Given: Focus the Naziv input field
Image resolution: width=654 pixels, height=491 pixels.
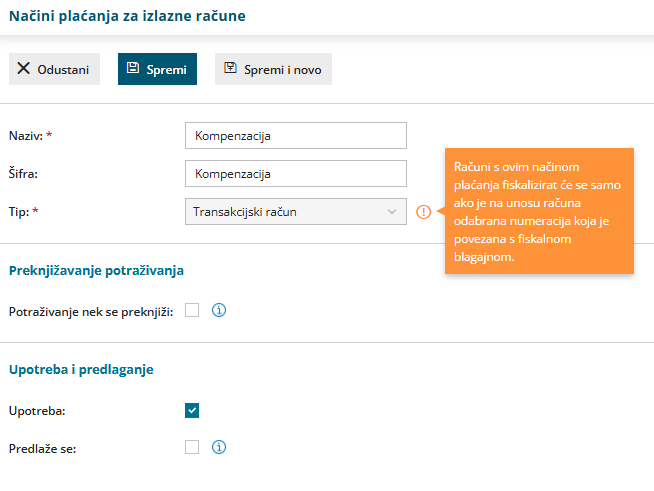Looking at the screenshot, I should (x=296, y=135).
